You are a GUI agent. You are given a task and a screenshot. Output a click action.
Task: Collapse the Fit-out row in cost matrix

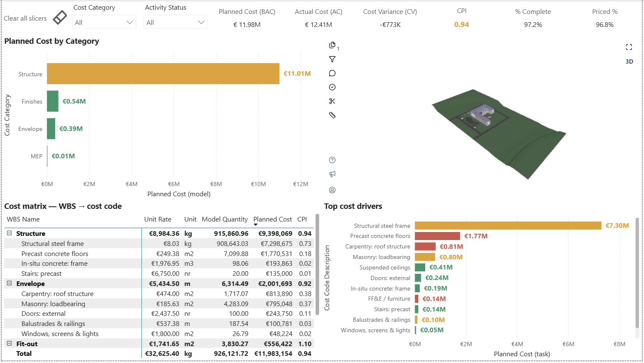9,344
